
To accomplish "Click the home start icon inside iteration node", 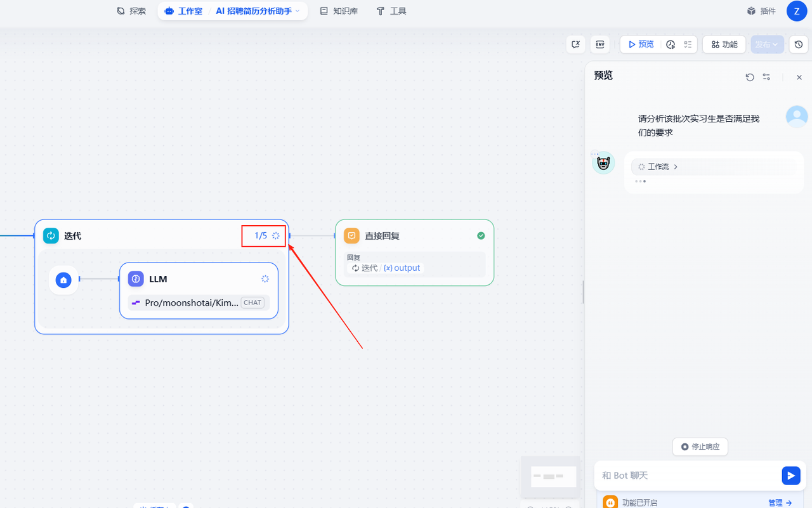I will pyautogui.click(x=63, y=280).
